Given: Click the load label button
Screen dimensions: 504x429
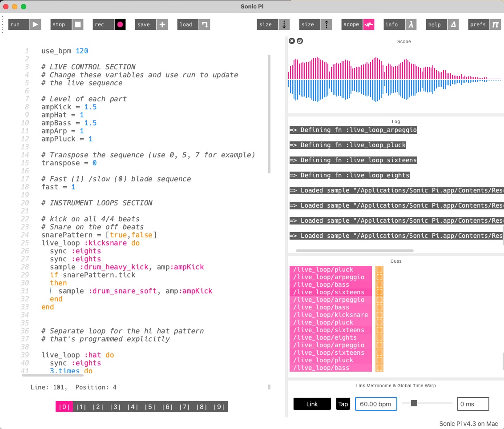Looking at the screenshot, I should point(188,24).
